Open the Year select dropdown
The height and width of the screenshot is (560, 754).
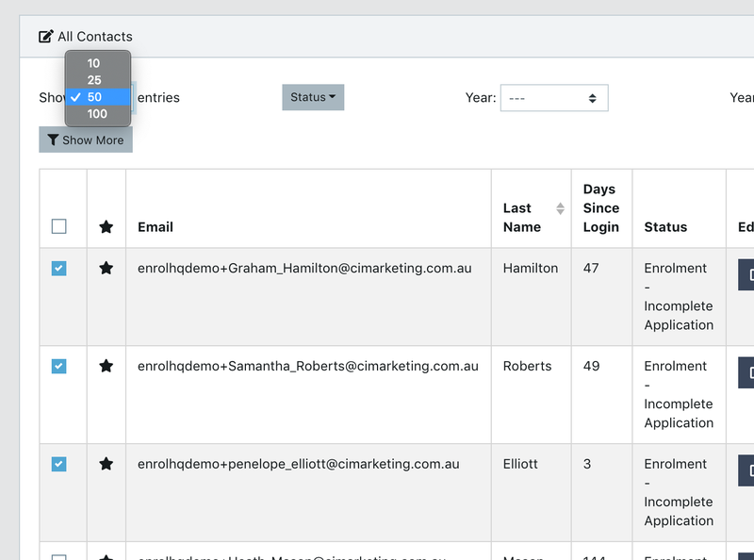(553, 98)
